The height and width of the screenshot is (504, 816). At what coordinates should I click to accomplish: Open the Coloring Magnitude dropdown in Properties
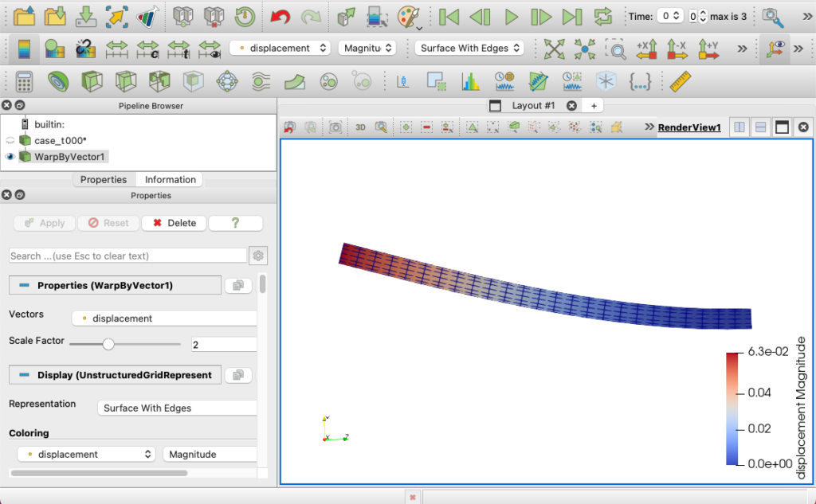(210, 454)
